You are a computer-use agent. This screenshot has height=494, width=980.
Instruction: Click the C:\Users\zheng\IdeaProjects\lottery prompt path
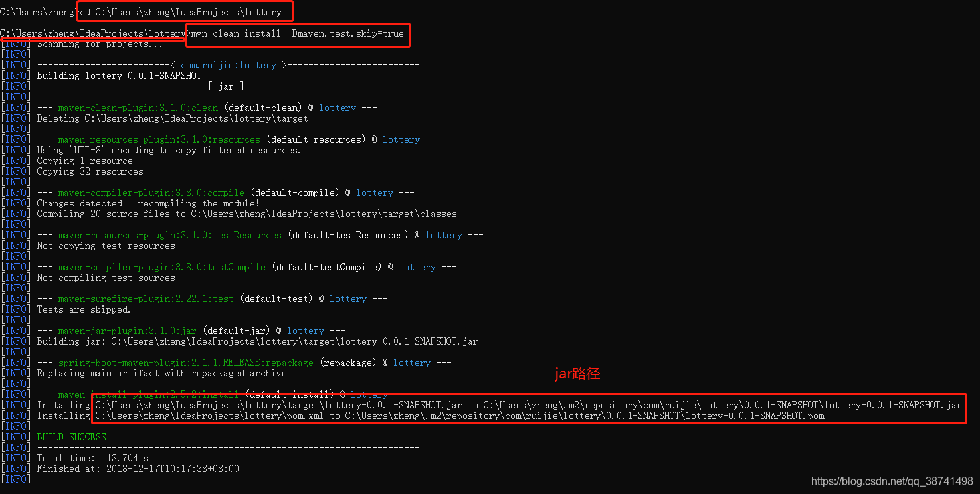[93, 33]
